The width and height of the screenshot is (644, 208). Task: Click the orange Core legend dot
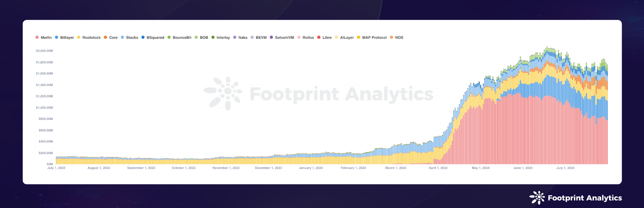106,38
